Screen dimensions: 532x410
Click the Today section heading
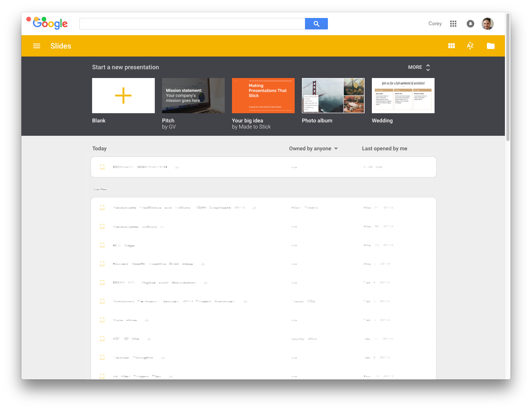[99, 148]
